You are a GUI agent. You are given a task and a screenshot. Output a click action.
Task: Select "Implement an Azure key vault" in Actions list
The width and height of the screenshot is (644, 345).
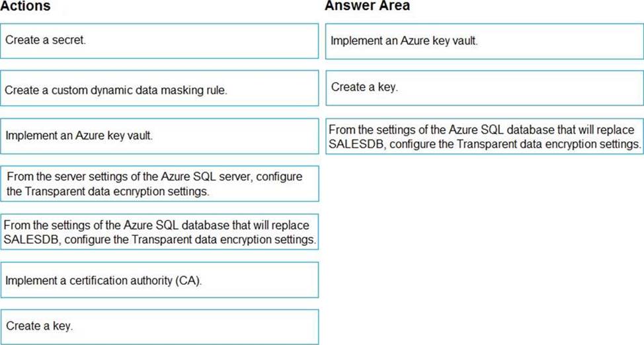[159, 136]
